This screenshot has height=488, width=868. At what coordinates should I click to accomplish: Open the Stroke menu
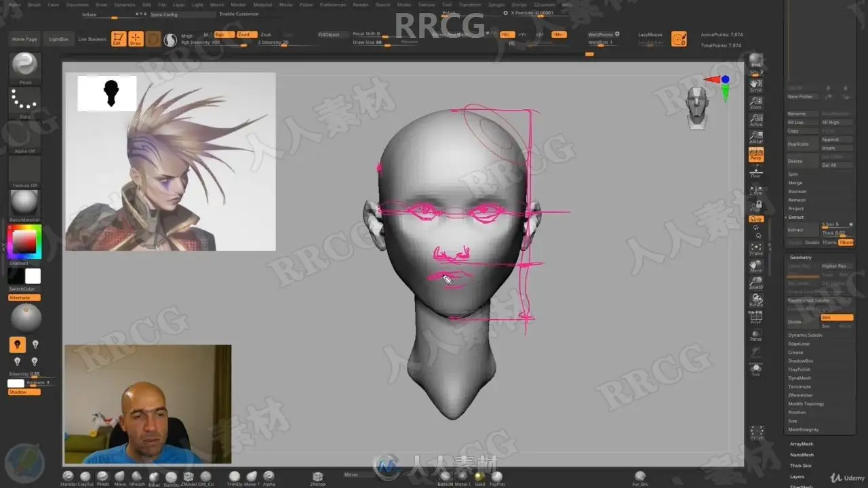(403, 5)
